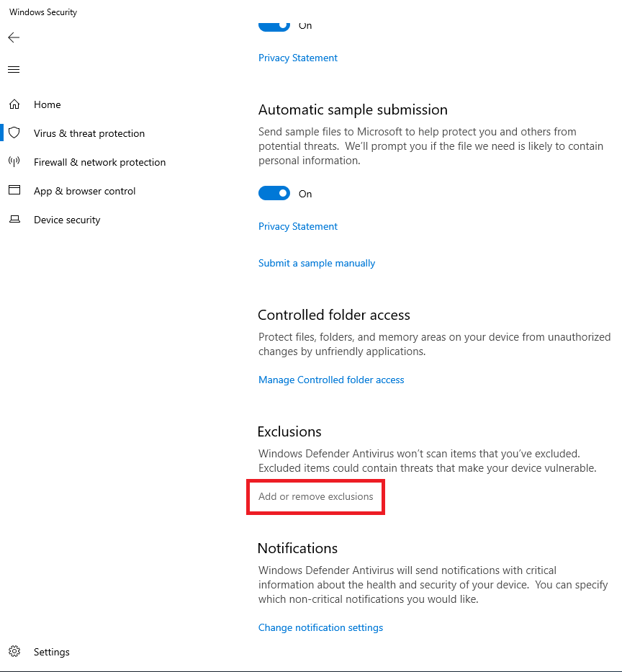Open Manage Controlled folder access link
The image size is (622, 672).
(331, 380)
